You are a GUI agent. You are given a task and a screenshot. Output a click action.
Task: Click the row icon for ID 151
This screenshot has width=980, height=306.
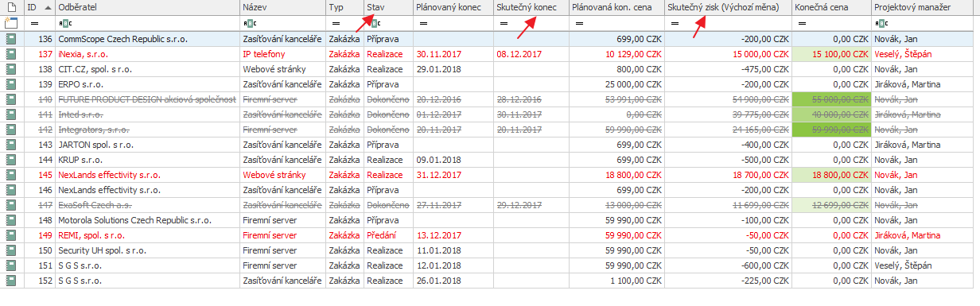coord(11,265)
